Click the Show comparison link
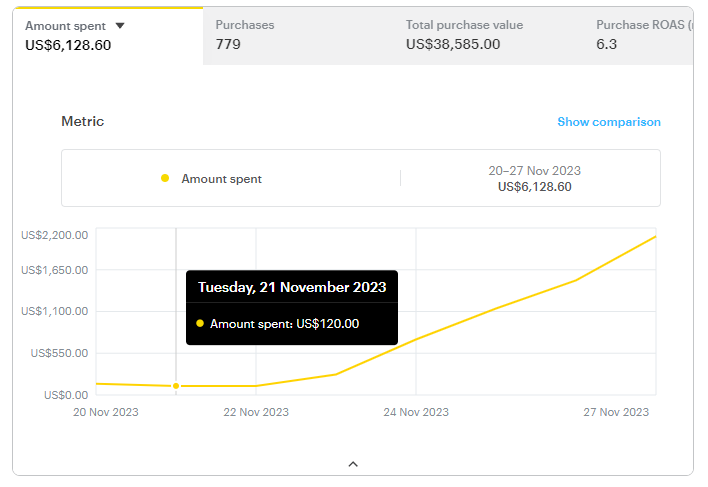 (608, 122)
